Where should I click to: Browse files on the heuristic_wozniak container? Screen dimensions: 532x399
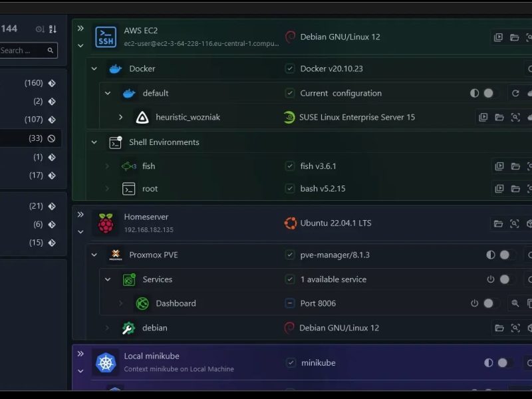pyautogui.click(x=499, y=117)
